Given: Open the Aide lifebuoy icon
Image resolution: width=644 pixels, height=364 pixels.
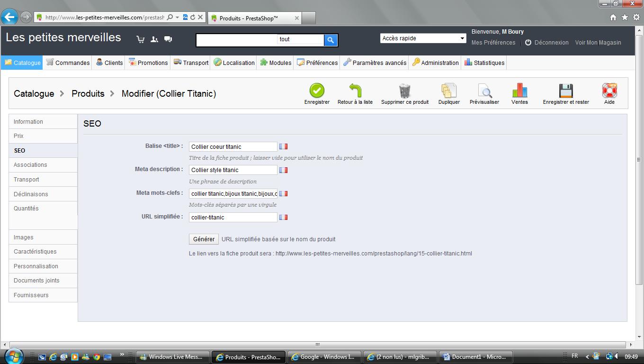Looking at the screenshot, I should pos(609,90).
